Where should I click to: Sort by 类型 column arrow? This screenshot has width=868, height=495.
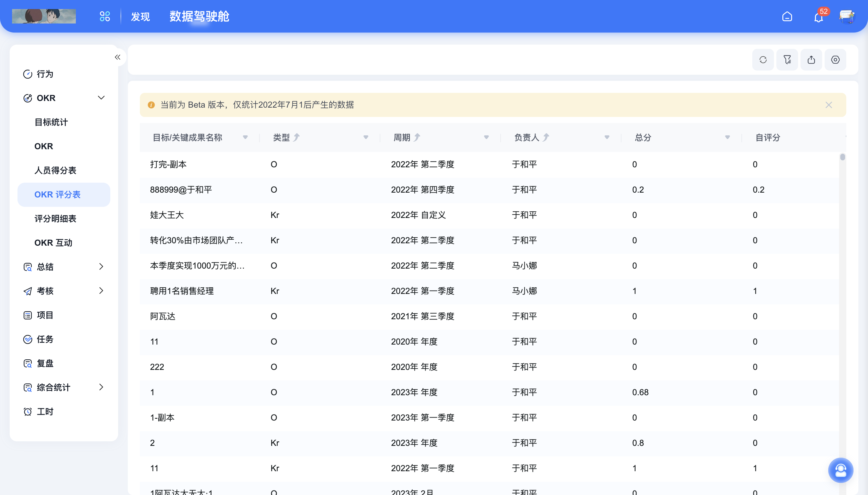[x=297, y=137]
